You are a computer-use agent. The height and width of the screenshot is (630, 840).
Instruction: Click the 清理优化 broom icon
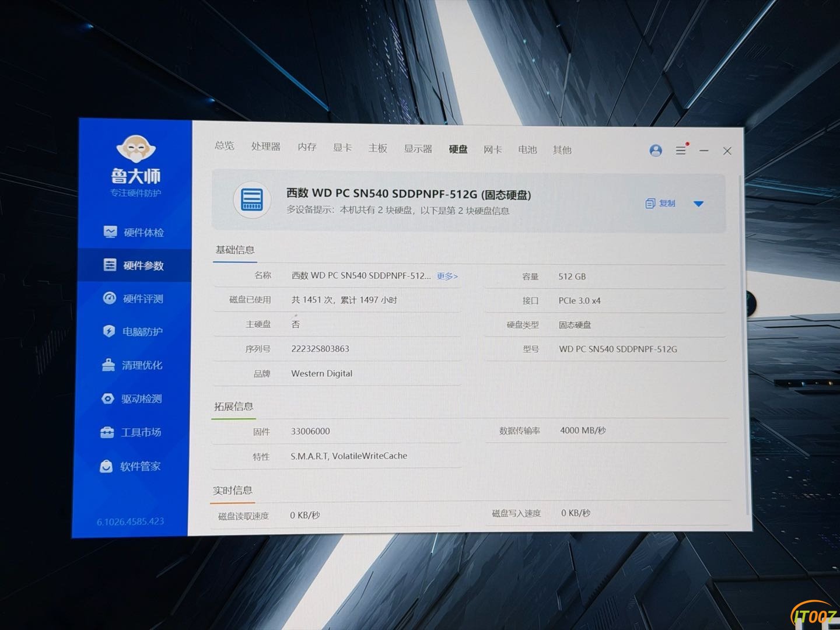click(108, 365)
